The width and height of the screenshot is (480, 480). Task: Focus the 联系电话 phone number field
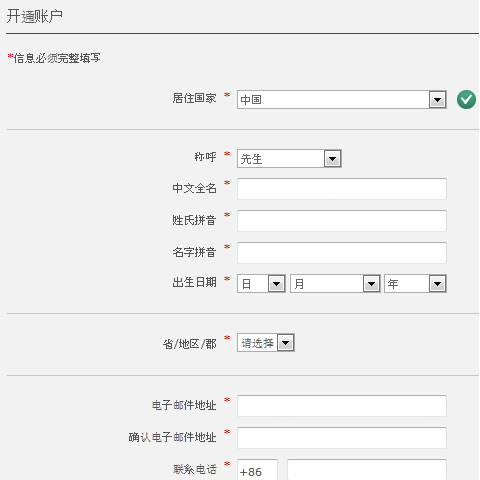[367, 470]
